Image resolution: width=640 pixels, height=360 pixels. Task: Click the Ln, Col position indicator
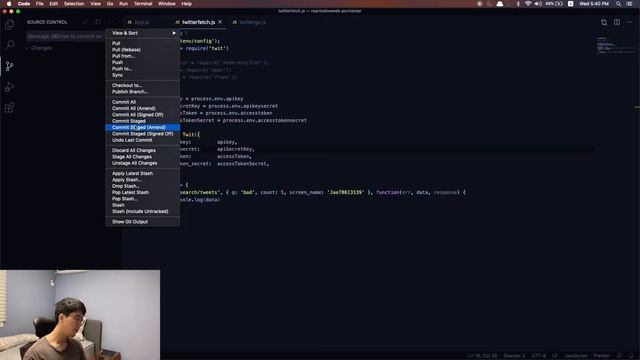point(482,356)
